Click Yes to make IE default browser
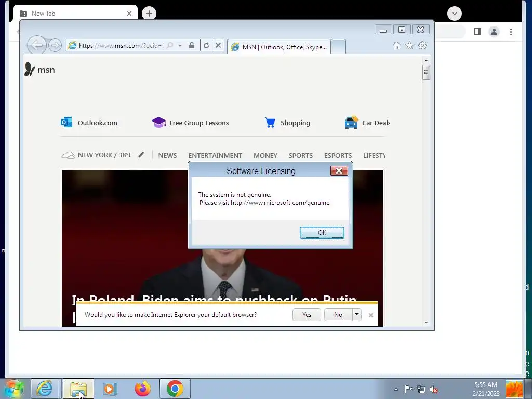Image resolution: width=532 pixels, height=399 pixels. coord(307,314)
